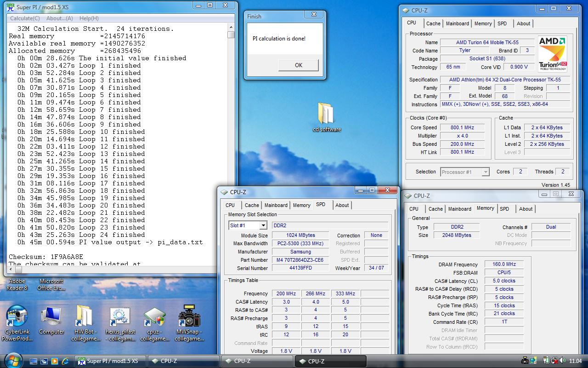Image resolution: width=588 pixels, height=368 pixels.
Task: Open Mainboard tab in the Memory timings CPU-Z window
Action: (x=459, y=209)
